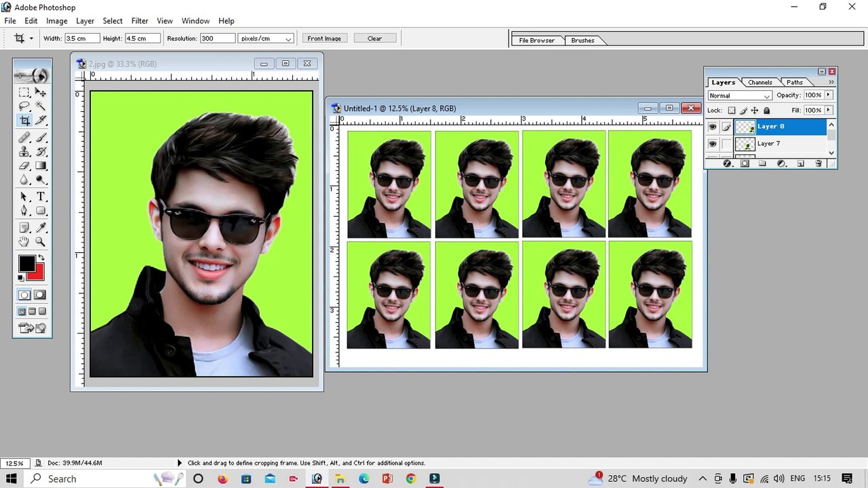Select the Brush tool
The image size is (868, 488).
pos(41,138)
